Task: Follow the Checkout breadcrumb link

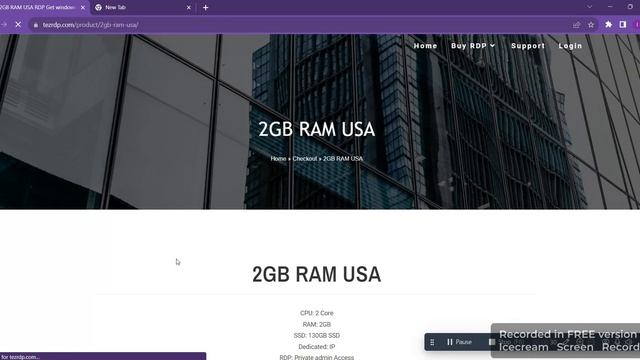Action: 304,158
